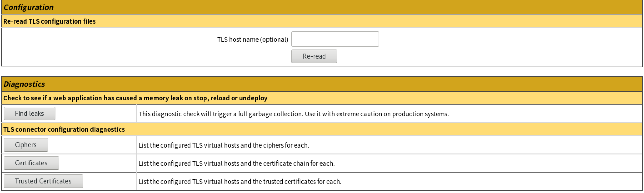Click the Configuration section header
The image size is (644, 193).
(x=28, y=7)
